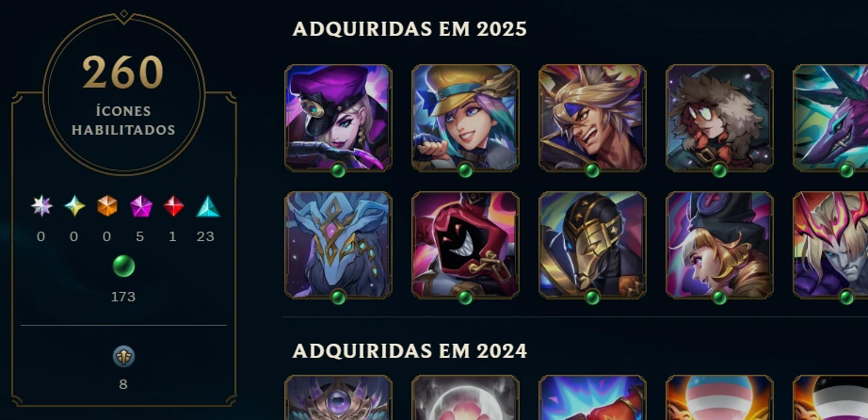Viewport: 868px width, 420px height.
Task: Click the teal triangle rarity gem
Action: (x=208, y=206)
